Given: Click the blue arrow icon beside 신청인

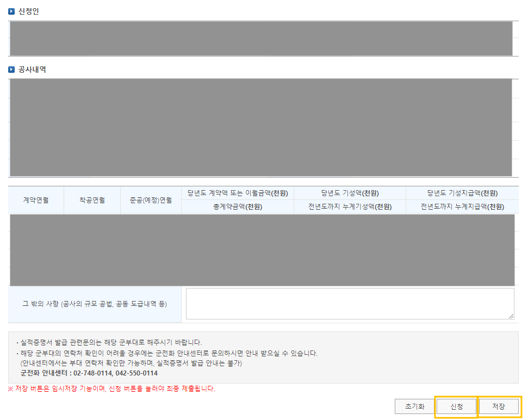Looking at the screenshot, I should pyautogui.click(x=11, y=11).
